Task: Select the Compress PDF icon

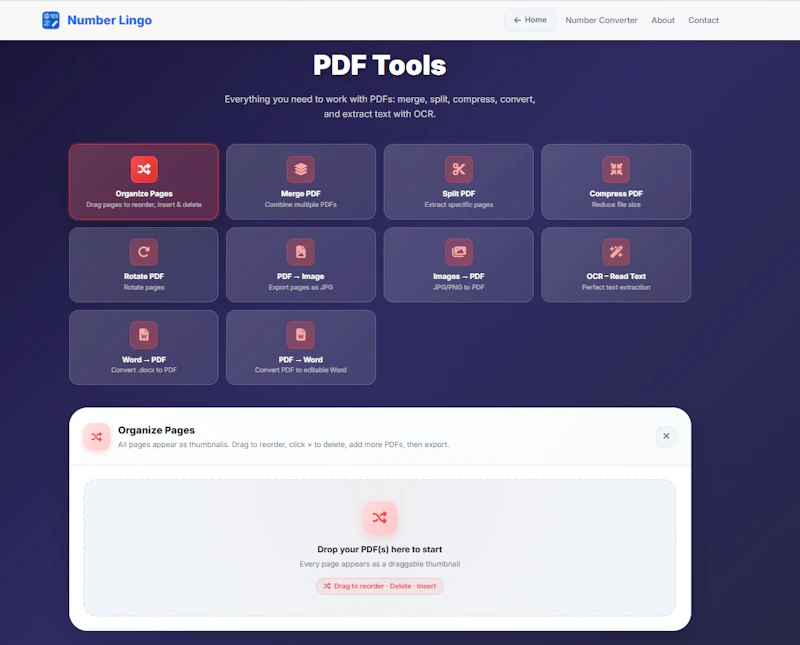Action: [616, 169]
